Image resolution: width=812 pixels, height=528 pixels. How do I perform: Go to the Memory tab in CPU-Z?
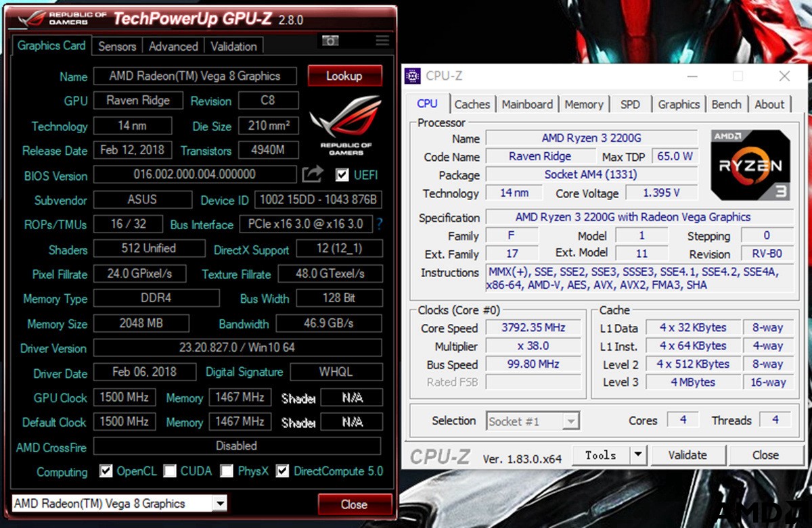(x=584, y=104)
